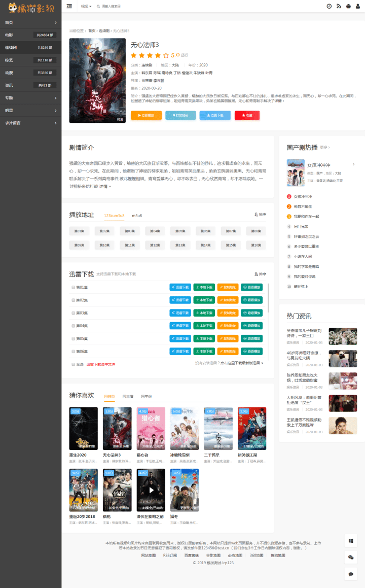Check the 第04集 download checkbox
Image resolution: width=365 pixels, height=588 pixels.
click(74, 326)
